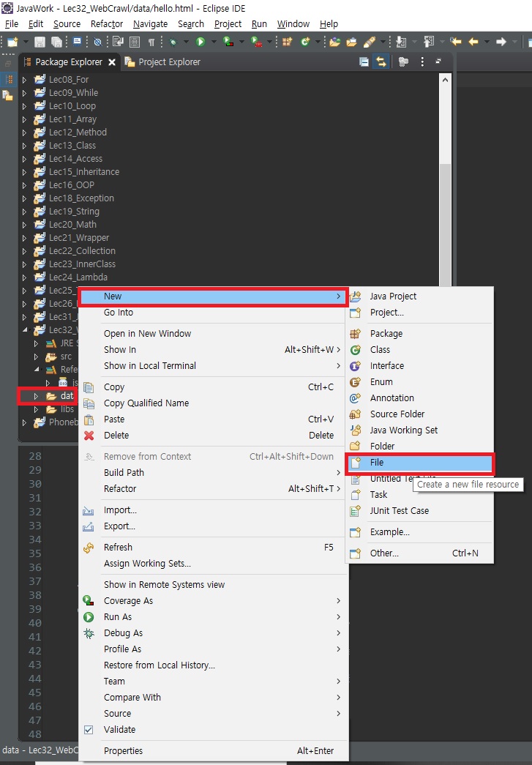
Task: Choose Interface in the New submenu
Action: click(420, 365)
